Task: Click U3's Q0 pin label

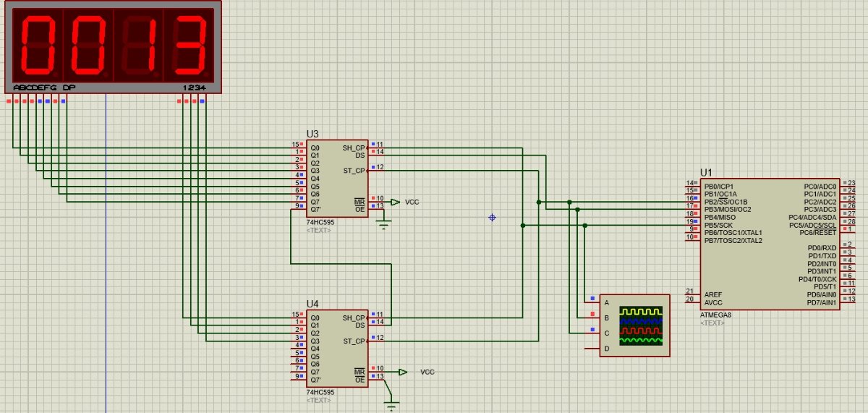Action: point(315,148)
